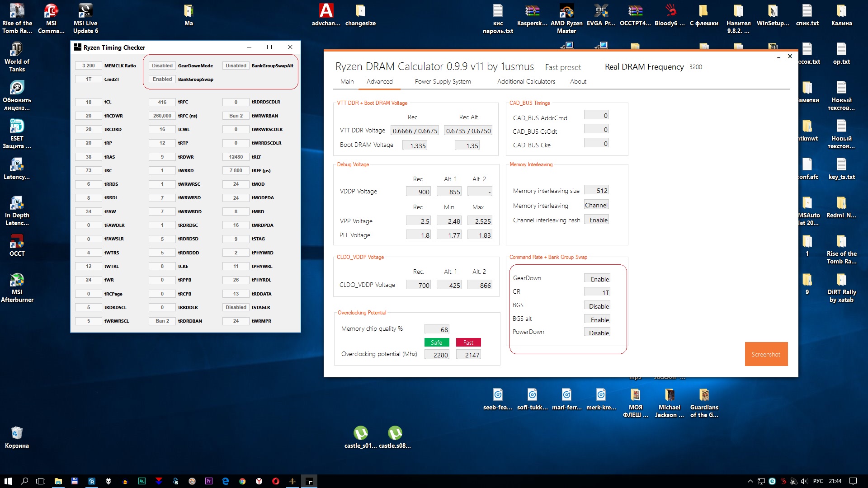Click the BGS Disable value field
Screen dimensions: 868x488
tap(597, 306)
